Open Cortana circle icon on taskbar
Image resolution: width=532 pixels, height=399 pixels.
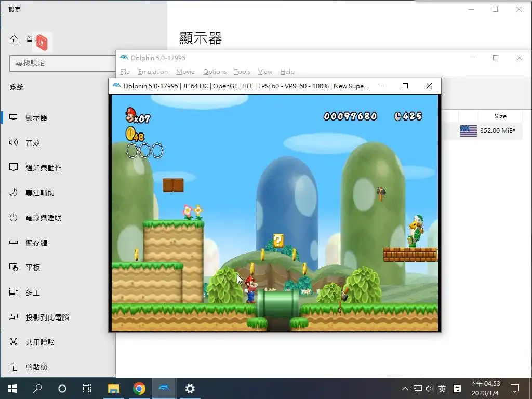[x=62, y=389]
